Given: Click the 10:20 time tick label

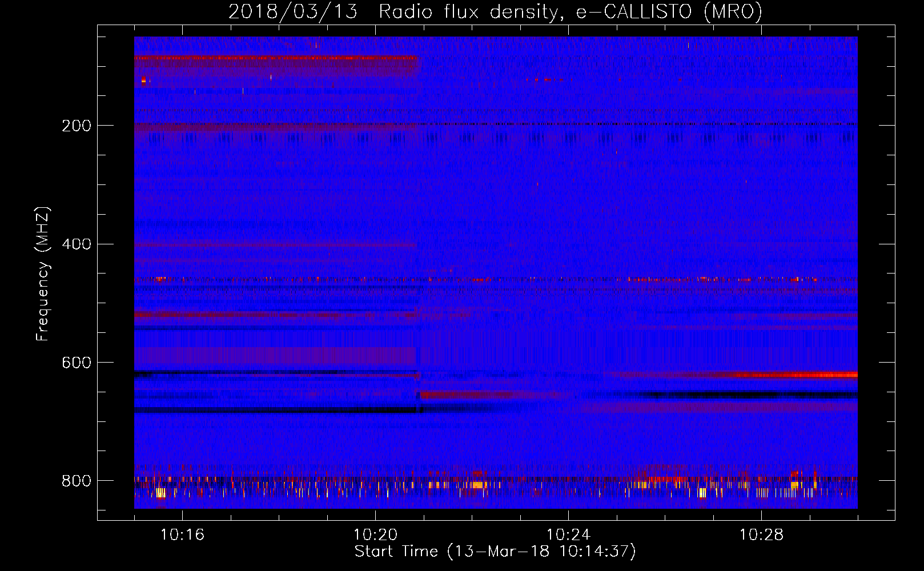Looking at the screenshot, I should pyautogui.click(x=375, y=534).
